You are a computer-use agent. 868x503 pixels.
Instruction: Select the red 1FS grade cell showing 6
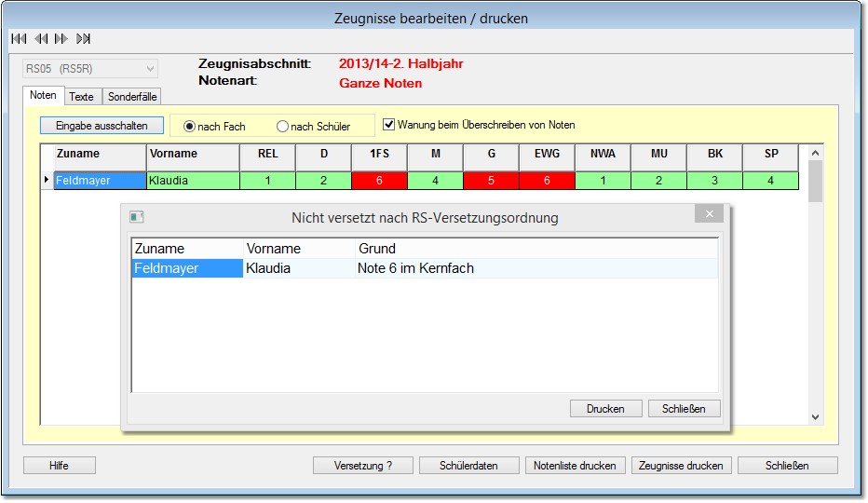click(x=379, y=181)
